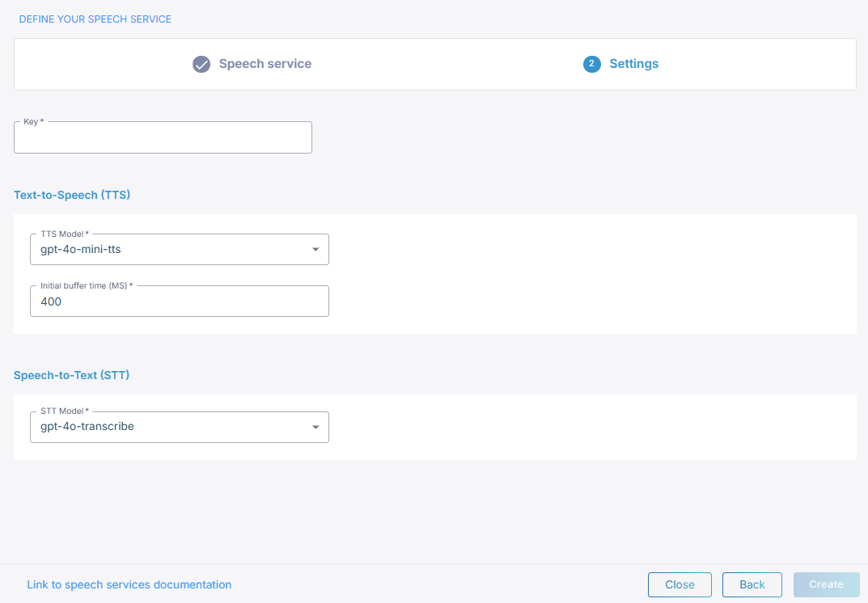Go back with the Back button

[752, 584]
